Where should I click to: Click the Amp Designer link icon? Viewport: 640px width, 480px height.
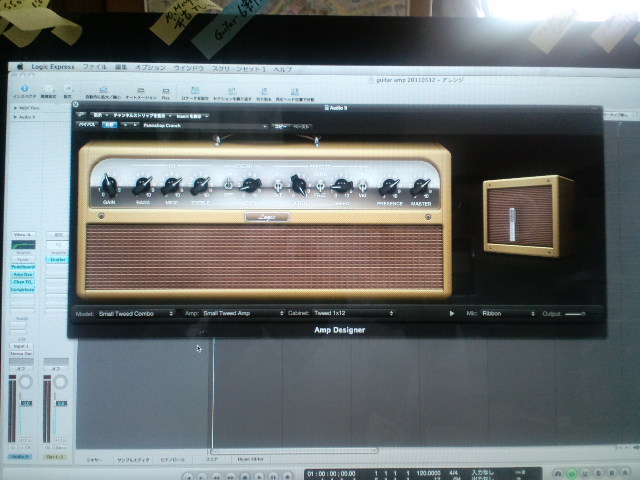[81, 115]
